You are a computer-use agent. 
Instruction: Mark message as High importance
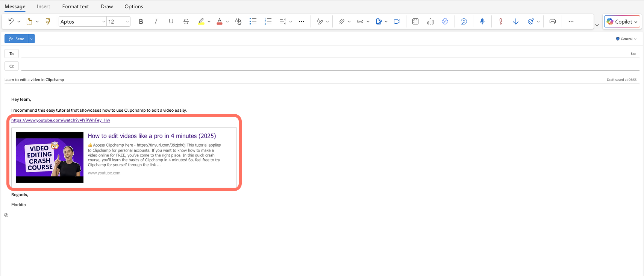tap(501, 21)
